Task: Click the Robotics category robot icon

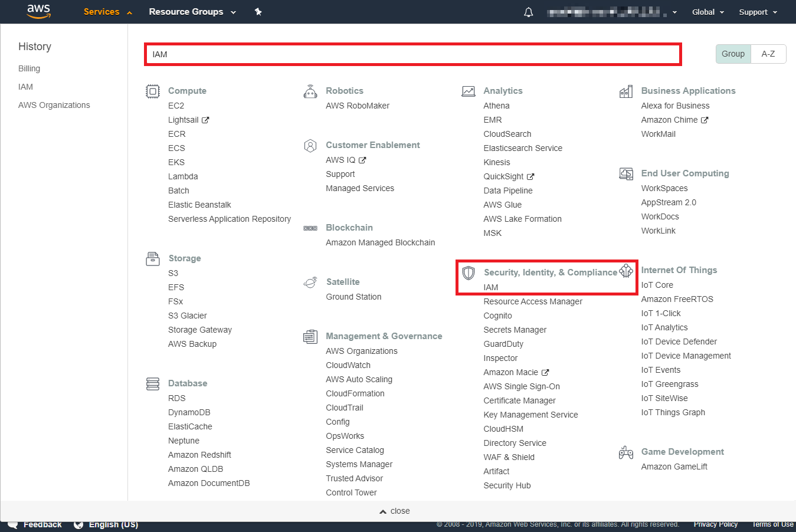Action: (x=310, y=91)
